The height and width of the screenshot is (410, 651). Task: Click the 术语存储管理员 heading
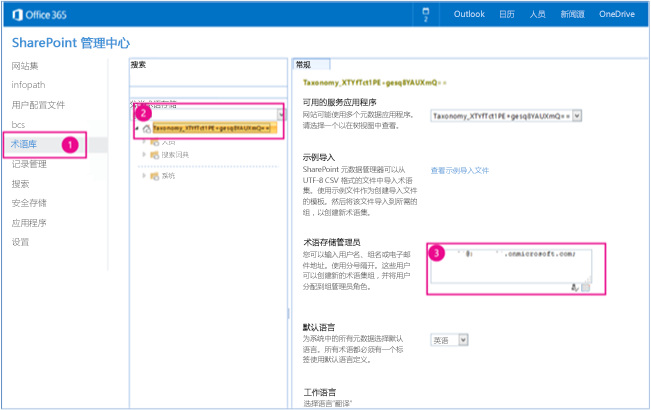331,242
